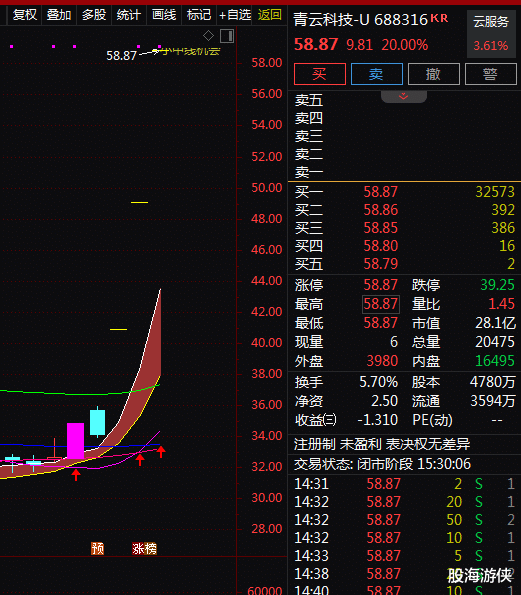Add stock via +自选 button
Viewport: 521px width, 595px height.
(x=235, y=15)
